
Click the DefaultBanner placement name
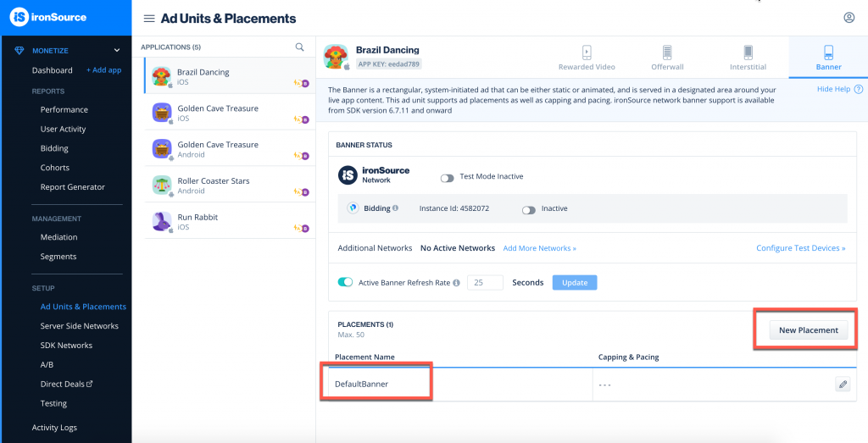click(361, 385)
